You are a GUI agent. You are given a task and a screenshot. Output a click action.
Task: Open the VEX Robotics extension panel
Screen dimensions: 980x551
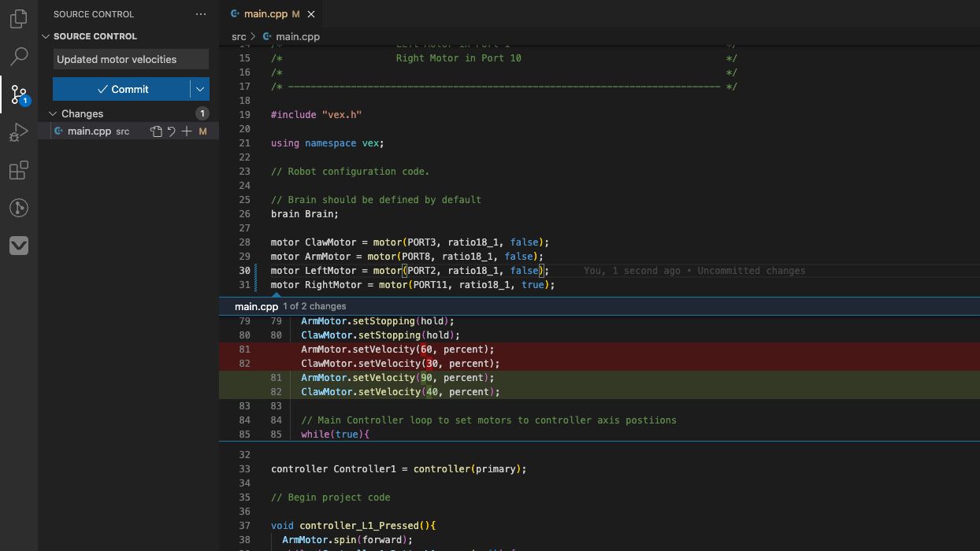[18, 246]
